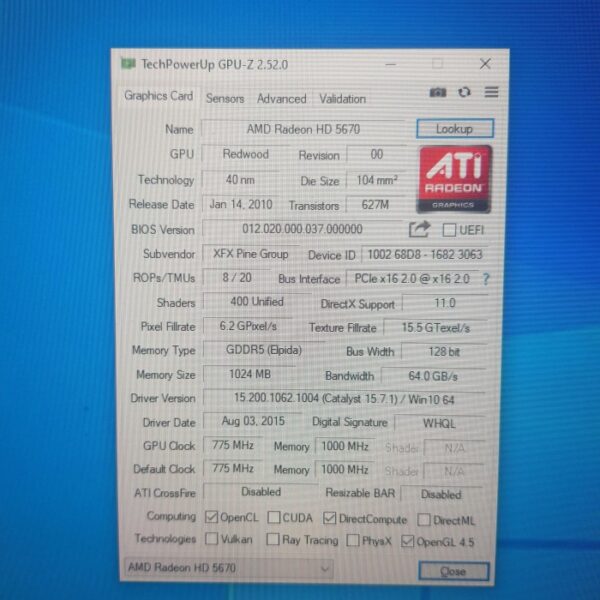The image size is (600, 600).
Task: Toggle the DirectML checkbox
Action: (424, 520)
